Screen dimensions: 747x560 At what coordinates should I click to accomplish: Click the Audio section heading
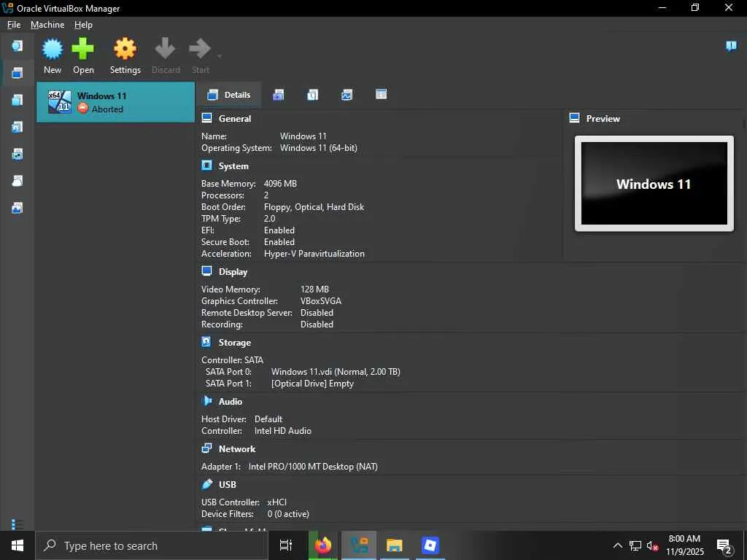(231, 402)
